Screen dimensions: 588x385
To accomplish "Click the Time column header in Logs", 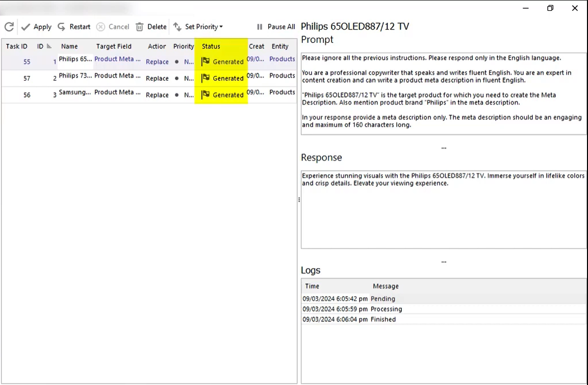I will coord(312,286).
